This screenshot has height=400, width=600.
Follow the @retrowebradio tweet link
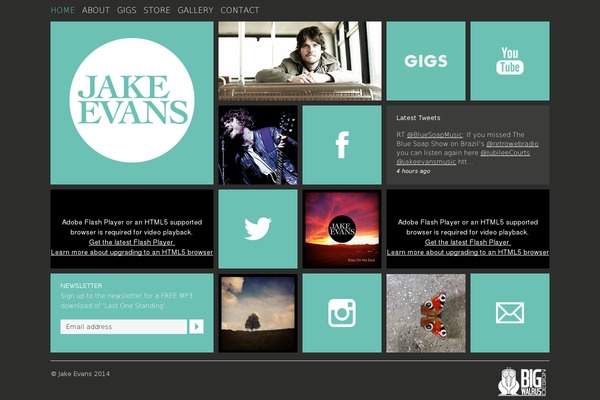pyautogui.click(x=512, y=144)
